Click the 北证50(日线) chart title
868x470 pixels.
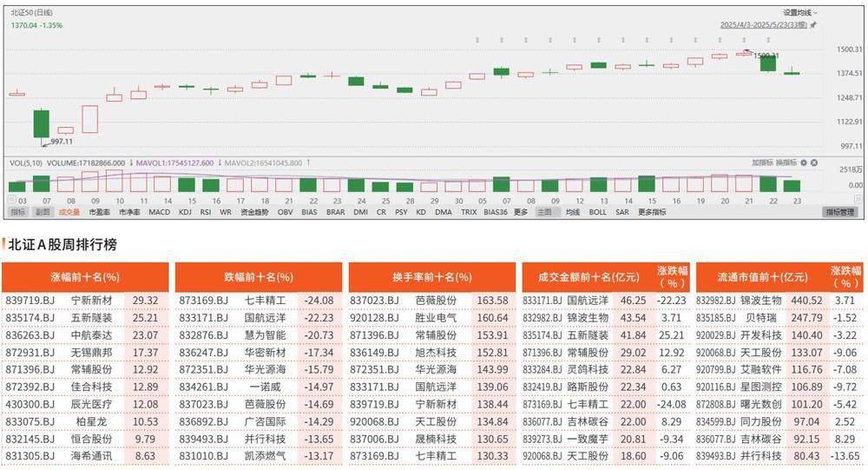[32, 12]
